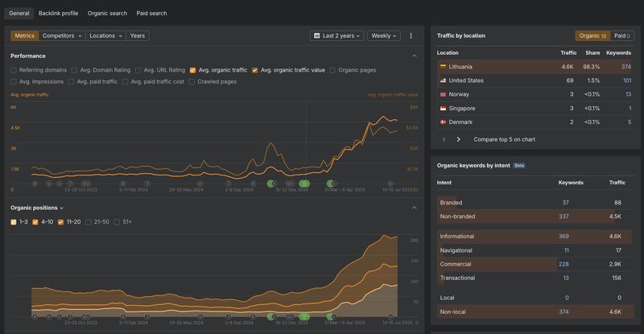The width and height of the screenshot is (644, 334).
Task: Open the 374 keywords link for Lithuania
Action: [x=625, y=67]
